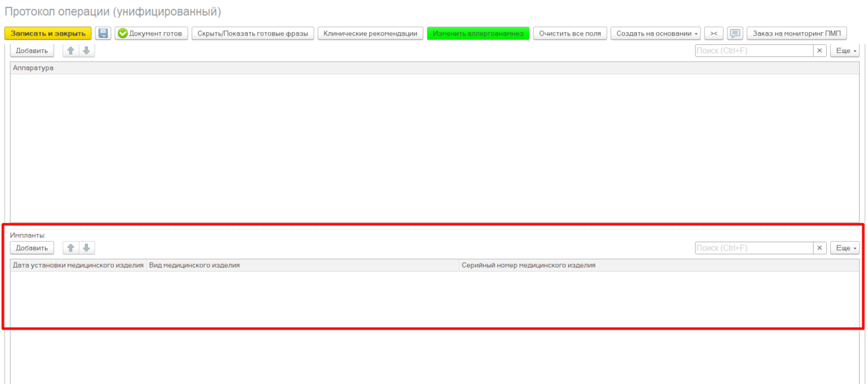Mark document ready with 'Документ готов'

point(151,34)
